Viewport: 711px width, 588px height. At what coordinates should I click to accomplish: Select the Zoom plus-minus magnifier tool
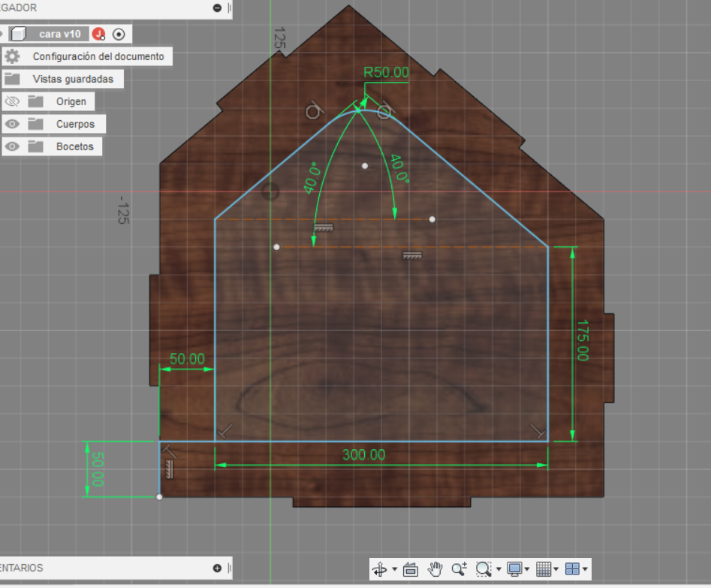(x=459, y=569)
